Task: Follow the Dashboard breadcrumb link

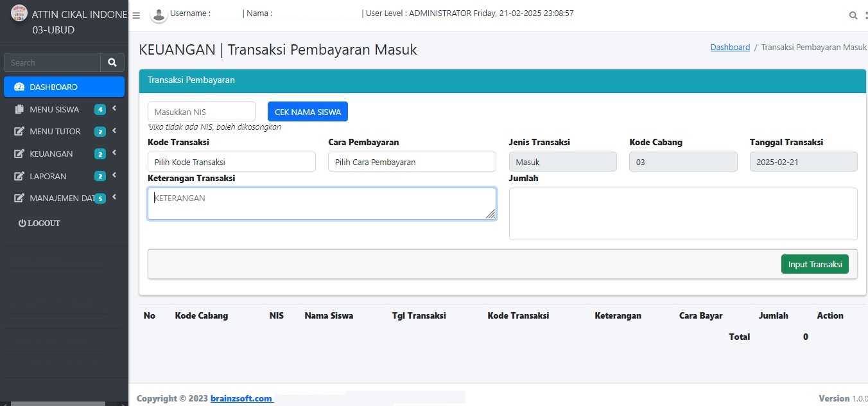Action: pos(730,48)
